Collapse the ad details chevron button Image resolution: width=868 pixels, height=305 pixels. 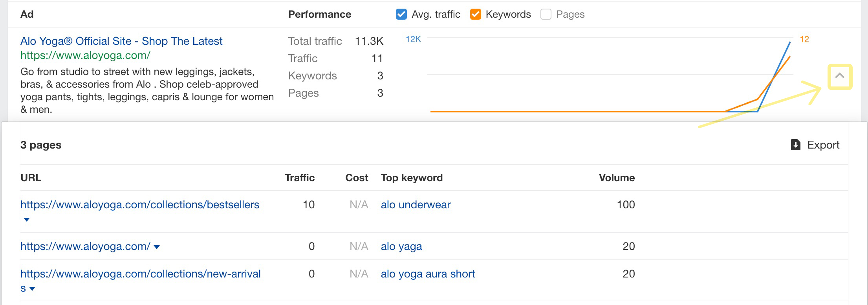coord(840,76)
